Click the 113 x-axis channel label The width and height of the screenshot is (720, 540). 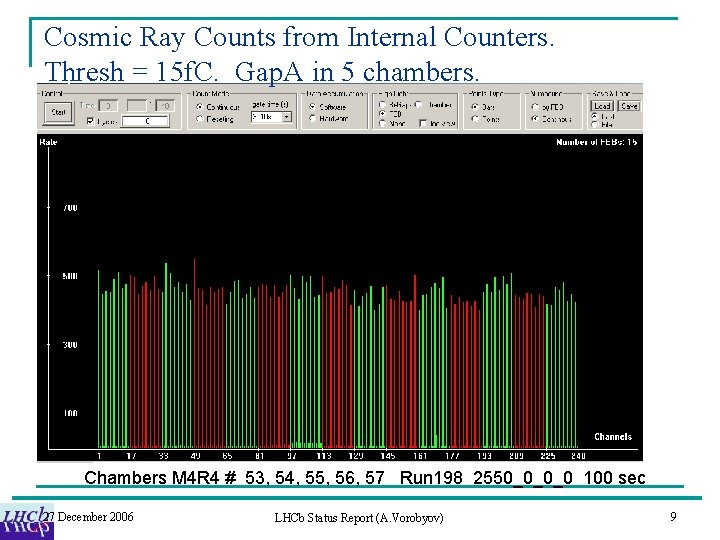click(x=324, y=456)
